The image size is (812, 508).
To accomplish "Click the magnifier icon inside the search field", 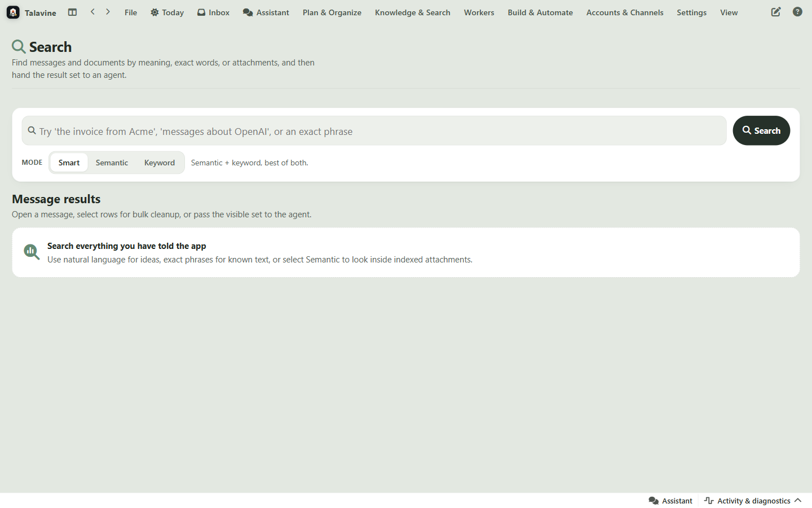I will (x=32, y=130).
